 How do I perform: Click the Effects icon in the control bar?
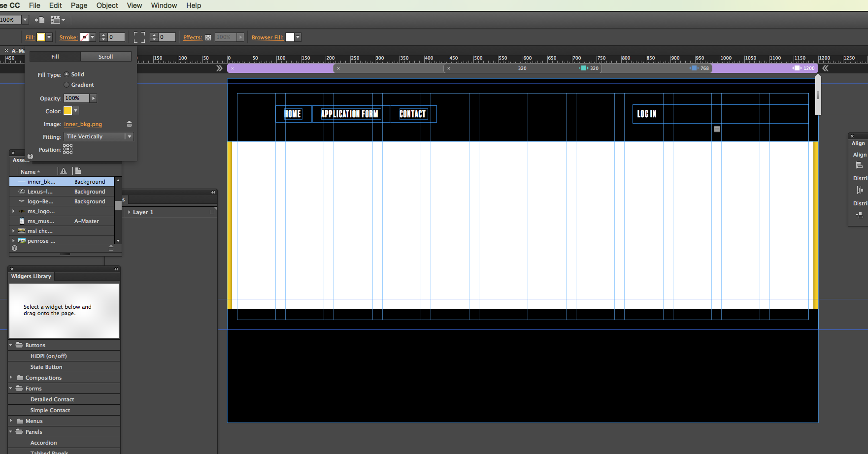[x=207, y=37]
